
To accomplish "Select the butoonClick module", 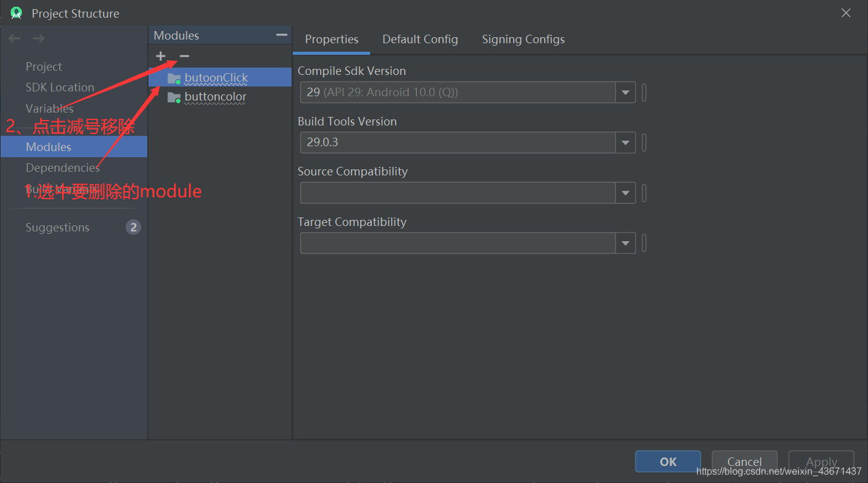I will click(x=220, y=77).
